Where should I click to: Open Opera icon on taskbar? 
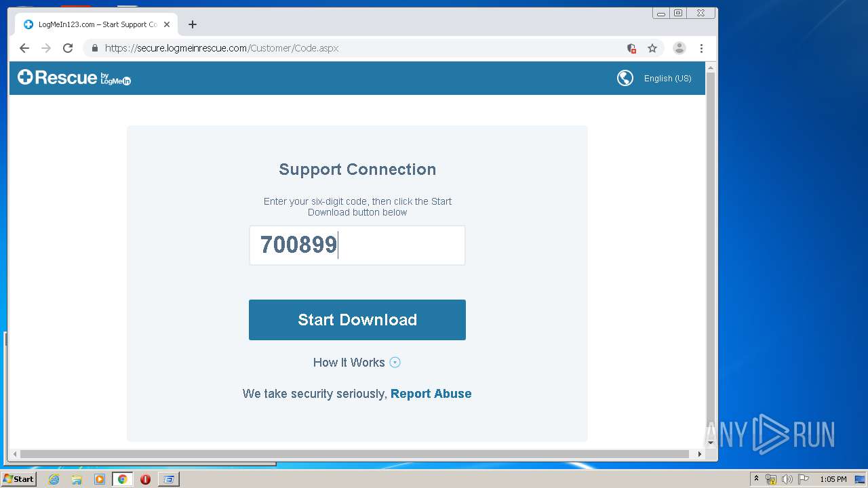pos(145,479)
